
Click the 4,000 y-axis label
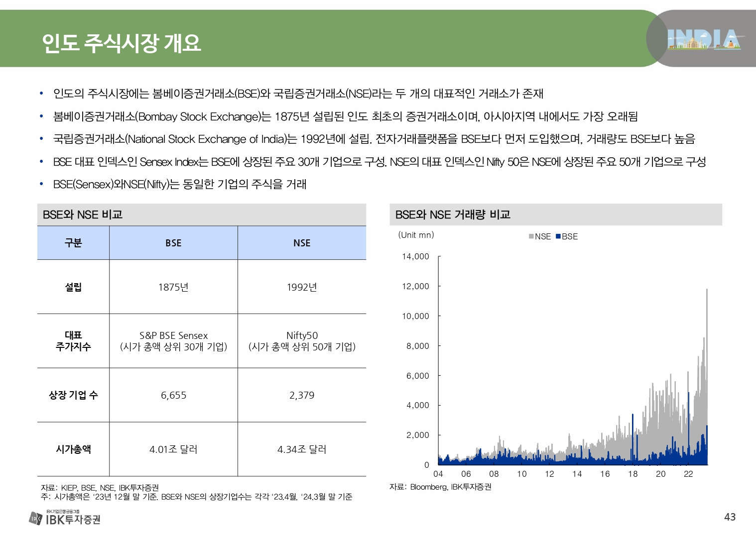click(417, 405)
